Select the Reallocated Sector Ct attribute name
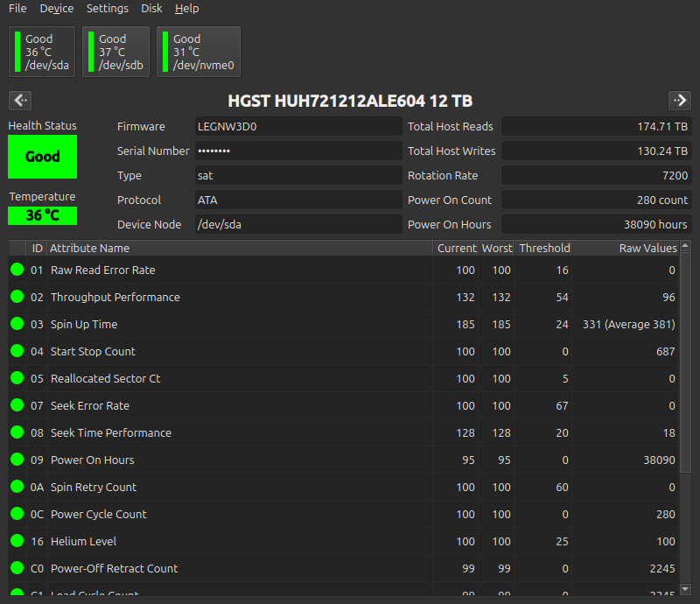The image size is (700, 604). tap(105, 378)
